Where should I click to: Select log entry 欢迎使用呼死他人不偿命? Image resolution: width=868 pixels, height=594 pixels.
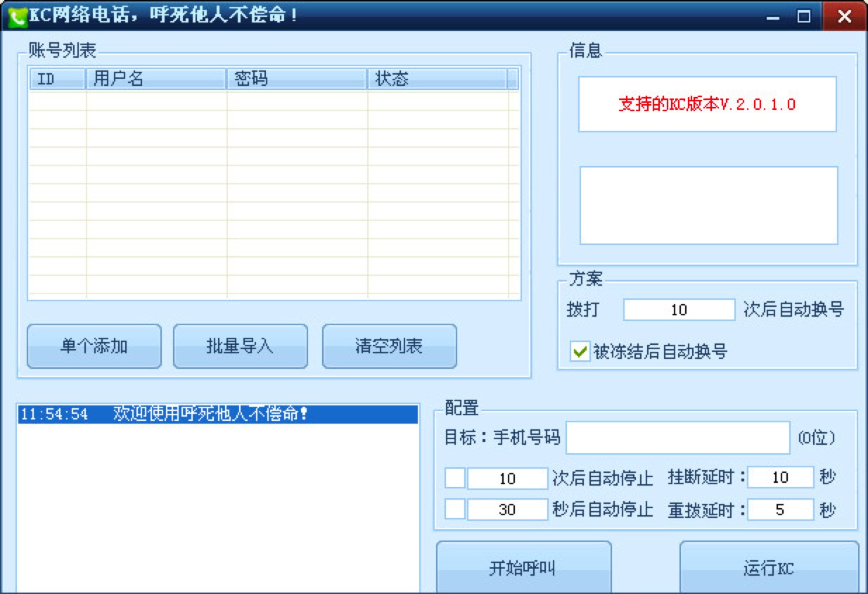(217, 414)
